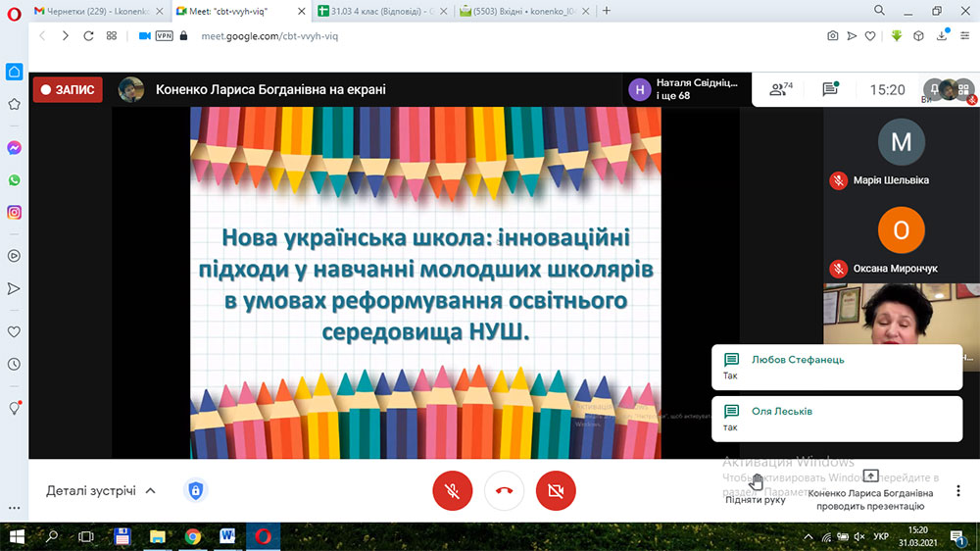The width and height of the screenshot is (980, 551).
Task: Expand Деталі зустрічі panel
Action: [101, 491]
